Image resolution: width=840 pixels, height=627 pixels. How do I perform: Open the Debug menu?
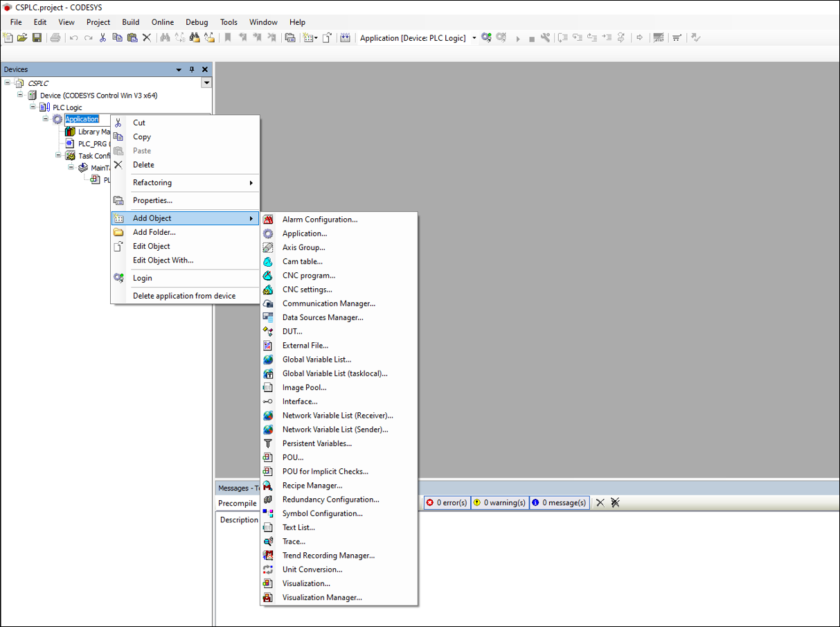[x=197, y=21]
